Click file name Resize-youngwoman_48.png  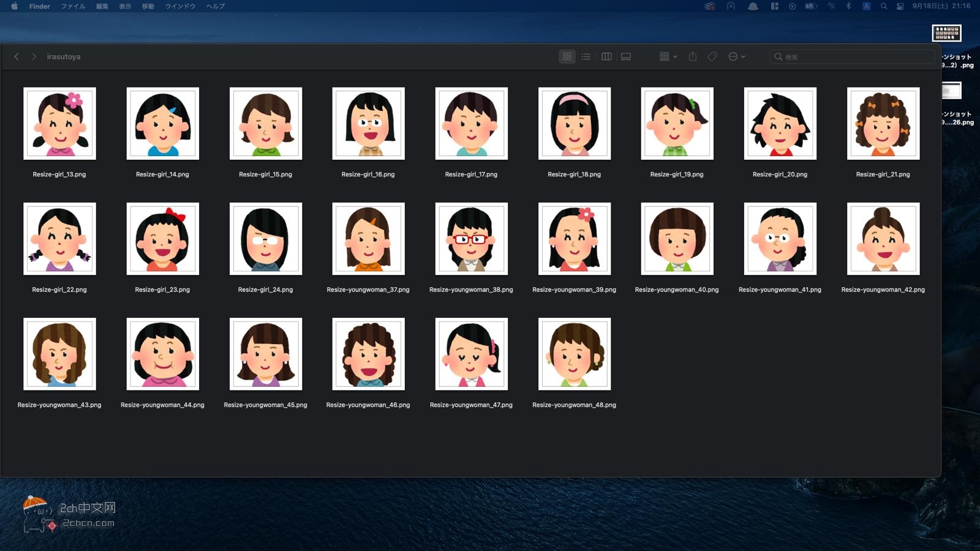click(x=574, y=405)
